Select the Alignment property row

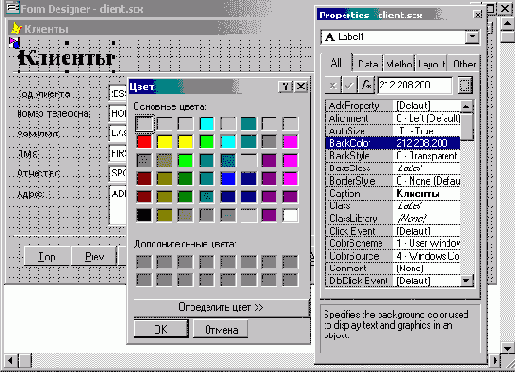click(x=393, y=118)
